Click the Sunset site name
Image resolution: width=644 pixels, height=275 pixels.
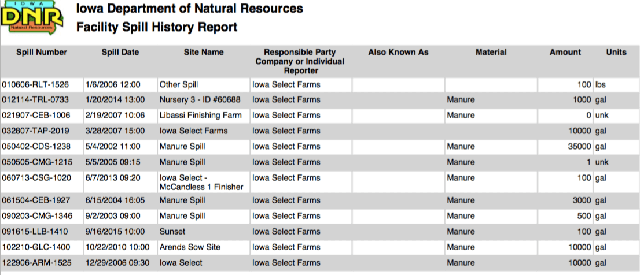coord(172,232)
